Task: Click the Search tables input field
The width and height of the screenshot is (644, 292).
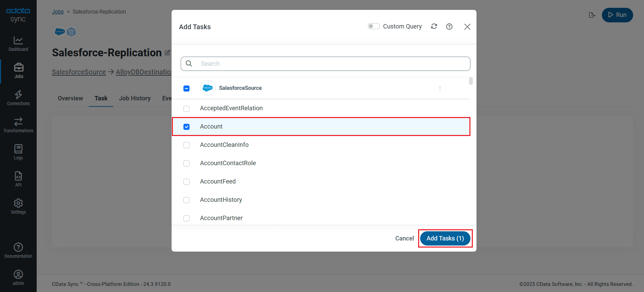Action: [x=325, y=64]
